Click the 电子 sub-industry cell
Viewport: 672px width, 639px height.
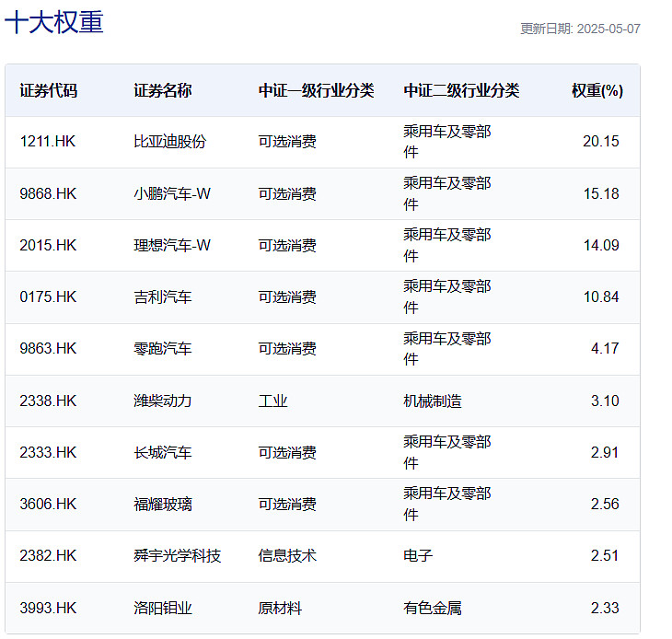click(418, 555)
